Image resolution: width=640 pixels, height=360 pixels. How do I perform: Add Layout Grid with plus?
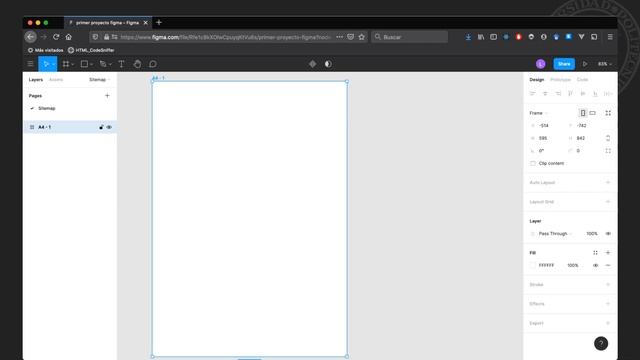point(608,202)
